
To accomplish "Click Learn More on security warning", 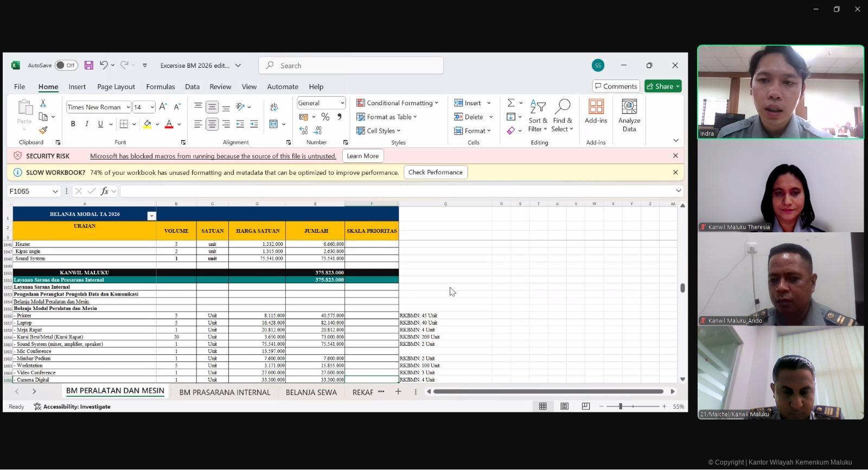I will click(x=362, y=156).
